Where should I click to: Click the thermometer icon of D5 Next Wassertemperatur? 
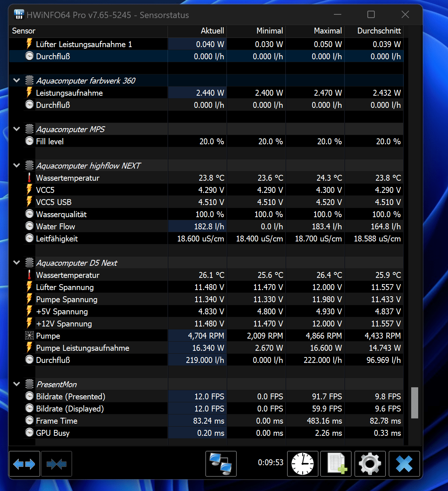point(29,275)
